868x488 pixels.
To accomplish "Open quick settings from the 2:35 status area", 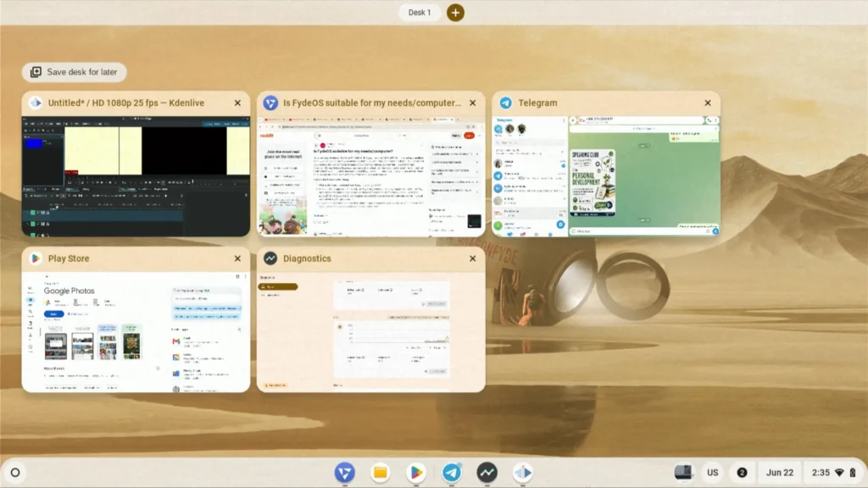I will pyautogui.click(x=834, y=473).
